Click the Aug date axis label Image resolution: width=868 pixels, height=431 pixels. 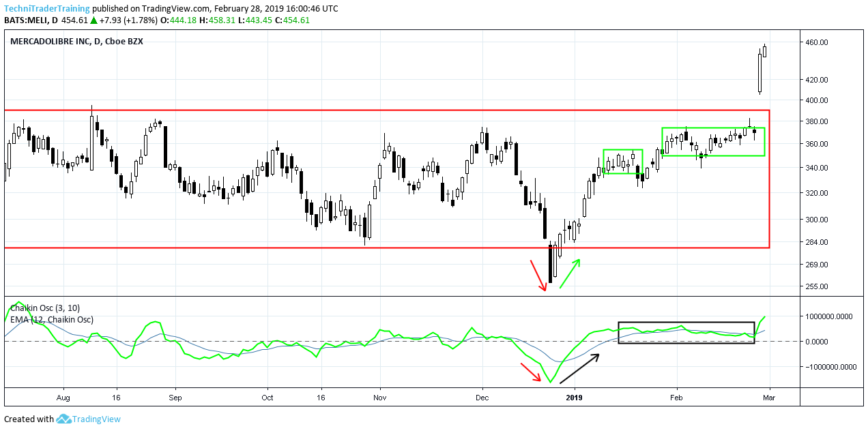pos(63,397)
